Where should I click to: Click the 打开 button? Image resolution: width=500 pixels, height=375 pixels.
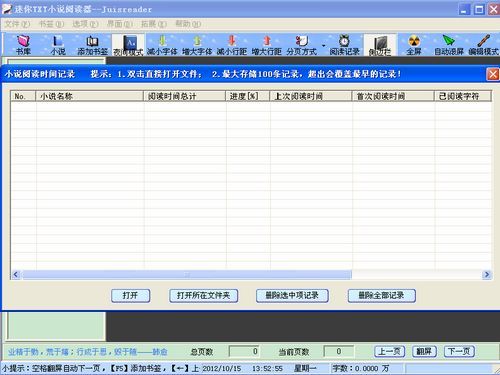point(130,296)
